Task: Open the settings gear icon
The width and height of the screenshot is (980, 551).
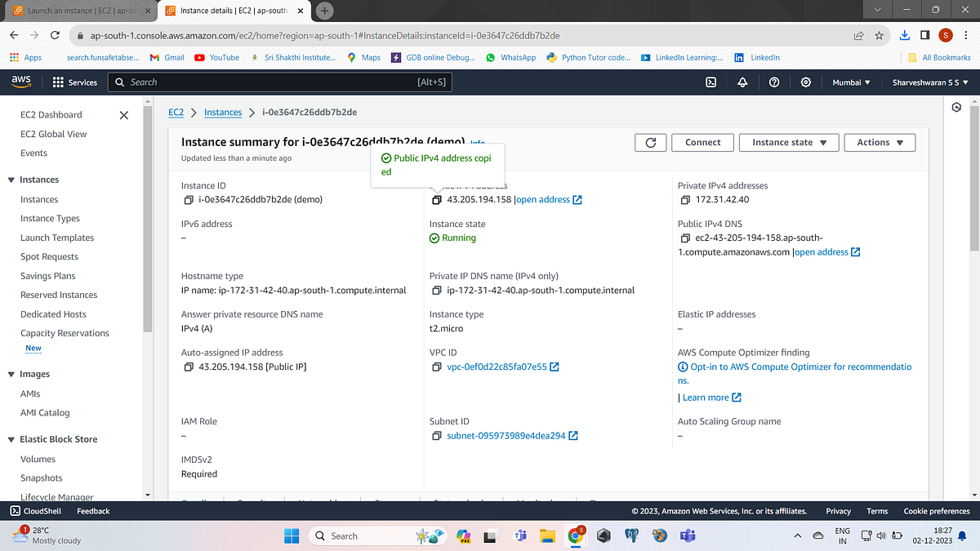Action: tap(804, 82)
